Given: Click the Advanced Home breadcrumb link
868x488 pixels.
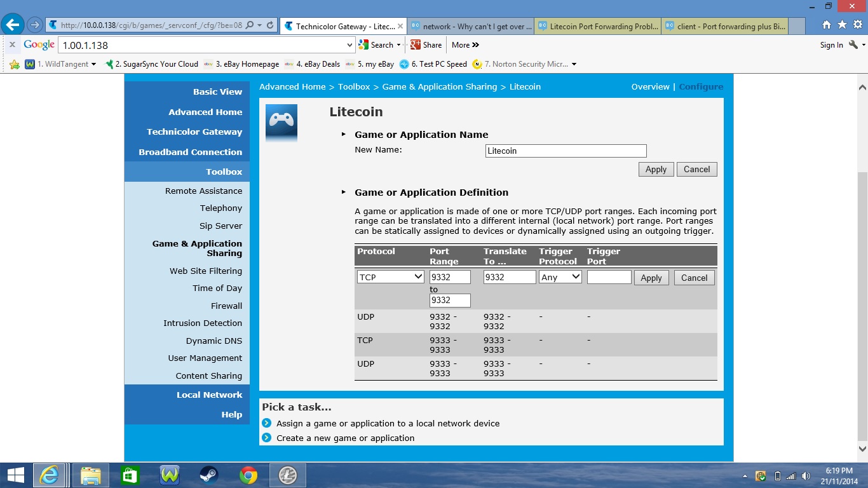Looking at the screenshot, I should [x=292, y=86].
